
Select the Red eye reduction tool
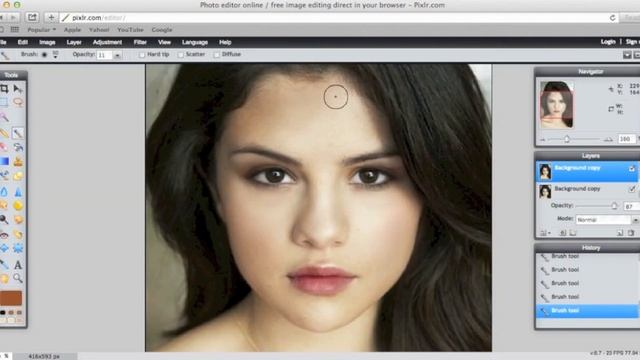(x=4, y=235)
